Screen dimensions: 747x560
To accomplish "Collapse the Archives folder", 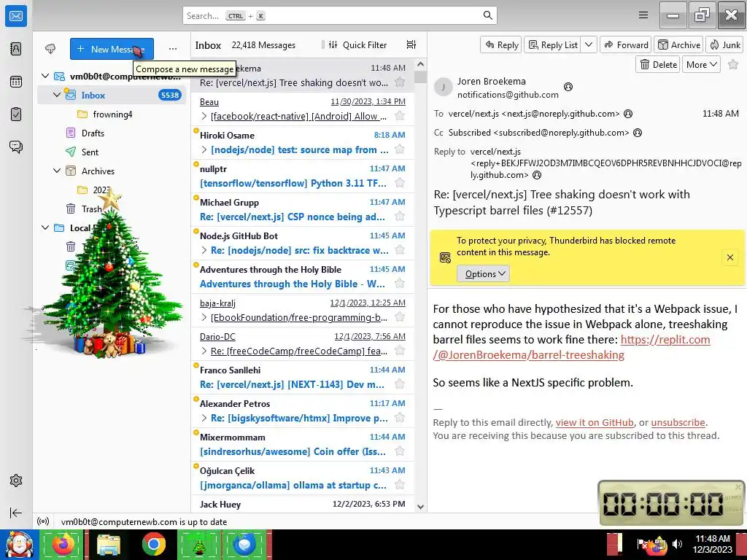I will [57, 171].
